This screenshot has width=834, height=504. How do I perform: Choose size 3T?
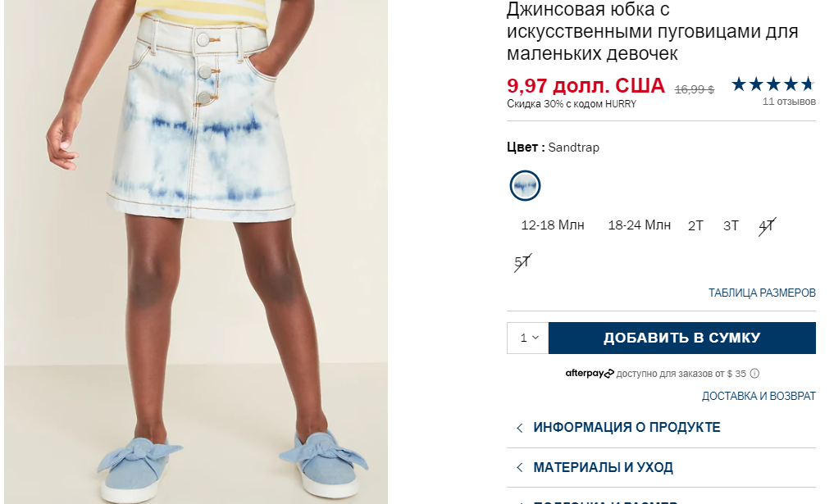tap(731, 226)
